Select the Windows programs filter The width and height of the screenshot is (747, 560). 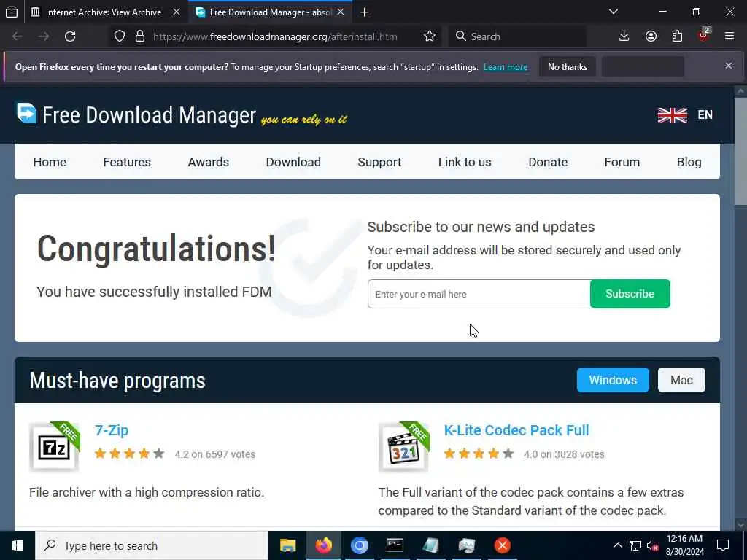(x=613, y=380)
